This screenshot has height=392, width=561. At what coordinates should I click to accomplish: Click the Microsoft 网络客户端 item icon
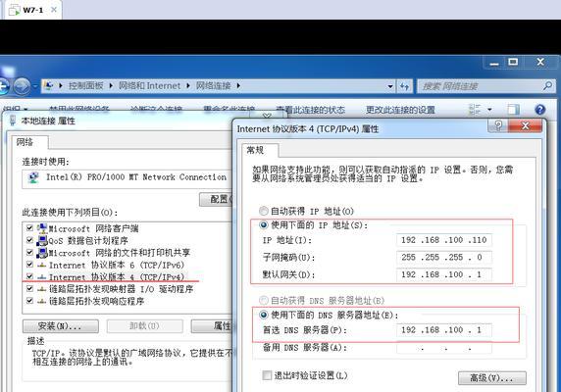click(42, 228)
